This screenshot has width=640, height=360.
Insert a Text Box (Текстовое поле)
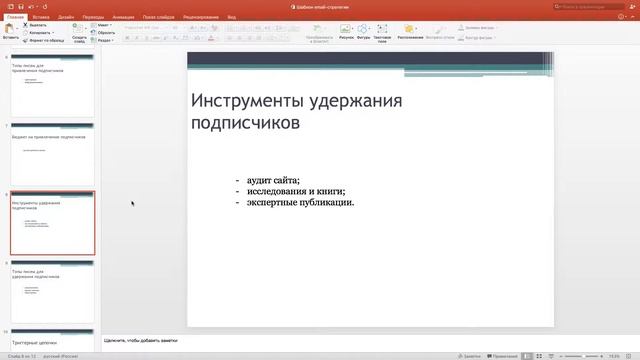382,33
